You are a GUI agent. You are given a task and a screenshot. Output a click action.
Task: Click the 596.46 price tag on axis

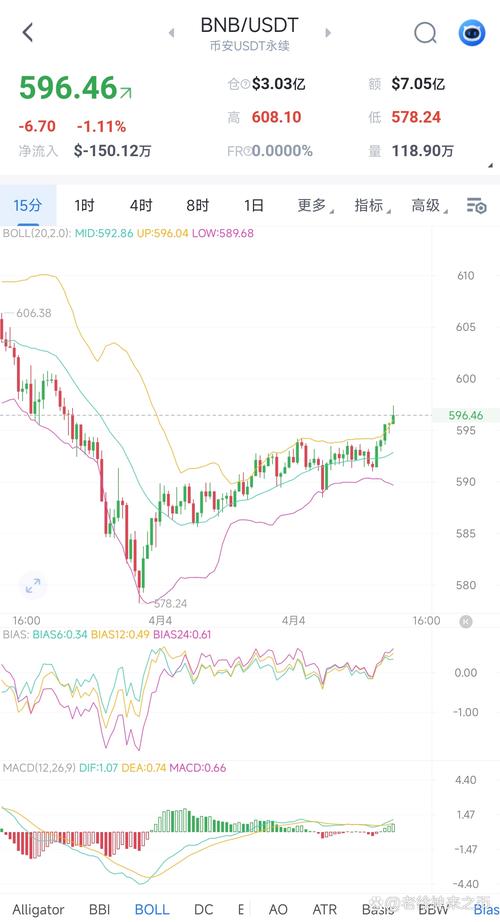(x=465, y=416)
